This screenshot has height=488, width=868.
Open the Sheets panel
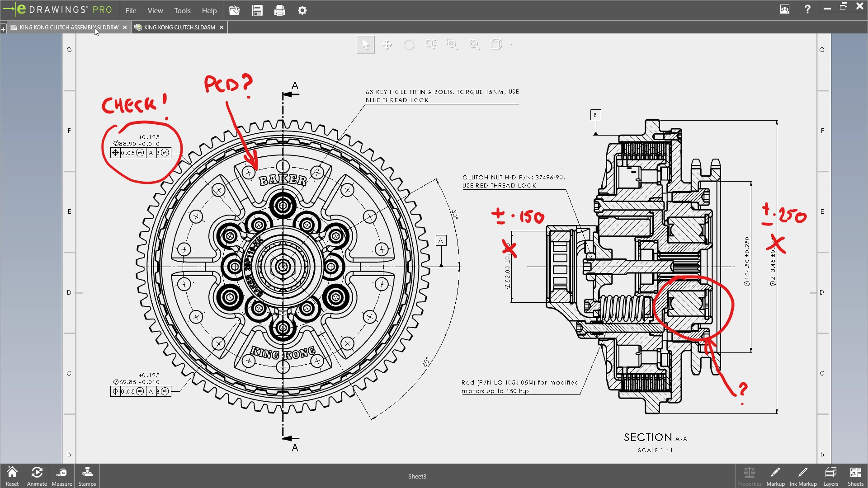[856, 475]
